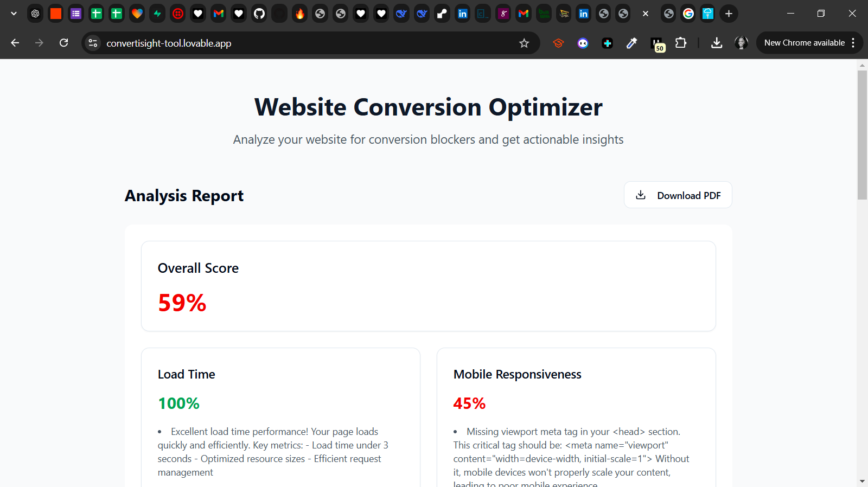
Task: Click the address bar URL field
Action: [x=304, y=43]
